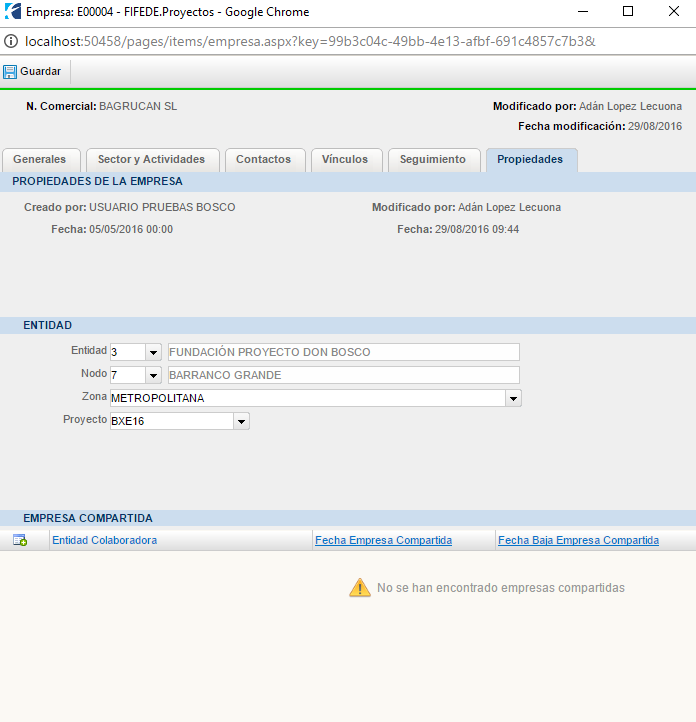Click the Nodo code field showing 7
Viewport: 696px width, 722px height.
pos(128,375)
